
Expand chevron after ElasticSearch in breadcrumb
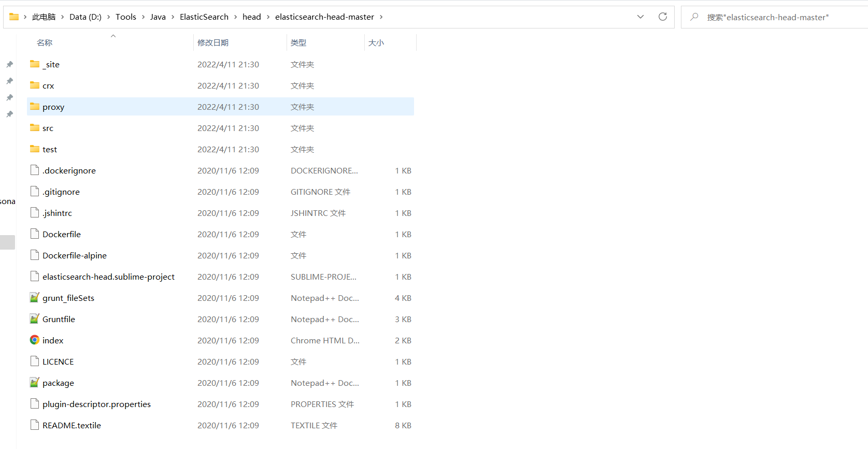236,17
